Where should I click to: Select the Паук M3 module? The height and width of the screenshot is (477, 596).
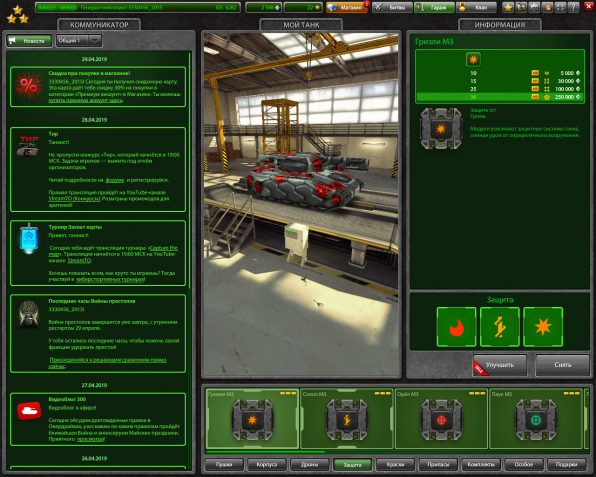click(536, 418)
